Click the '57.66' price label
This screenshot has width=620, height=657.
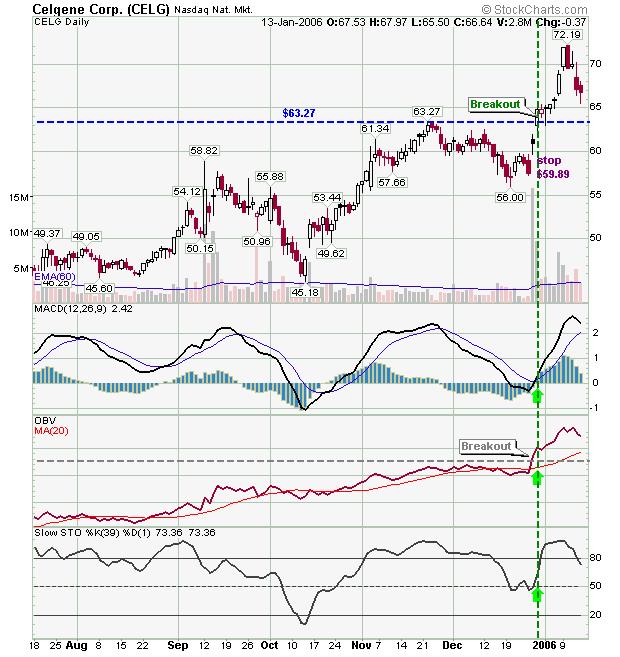(392, 182)
